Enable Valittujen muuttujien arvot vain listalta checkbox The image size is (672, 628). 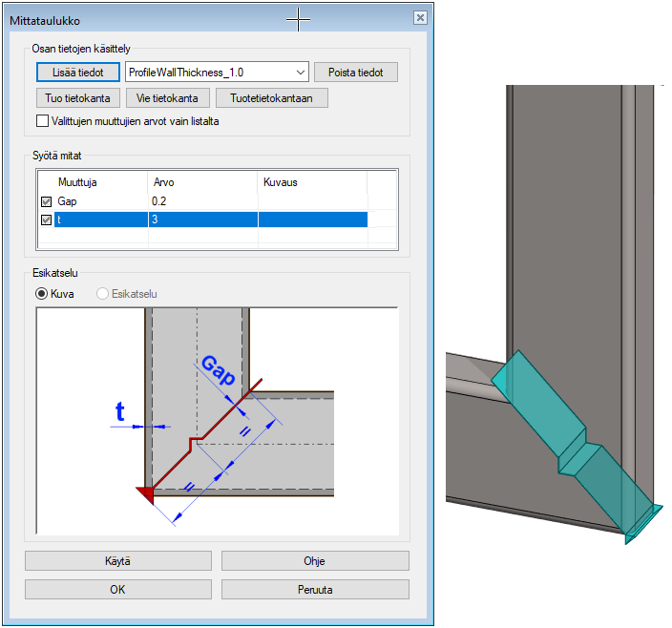[x=42, y=121]
